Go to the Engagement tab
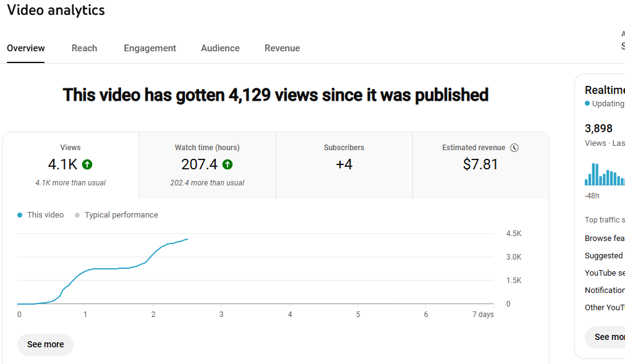 tap(150, 48)
